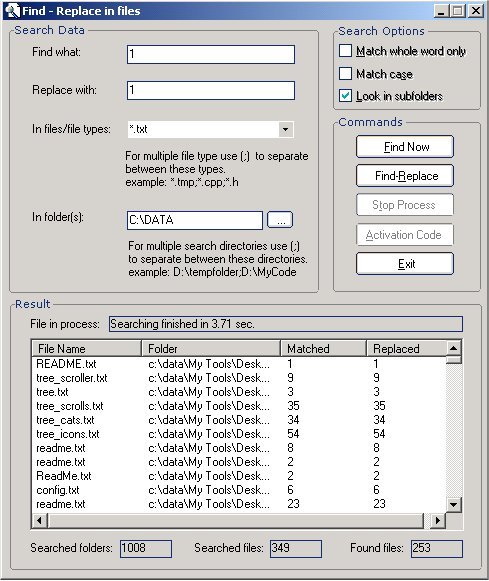This screenshot has height=581, width=489.
Task: Select the config.txt result row
Action: (239, 490)
